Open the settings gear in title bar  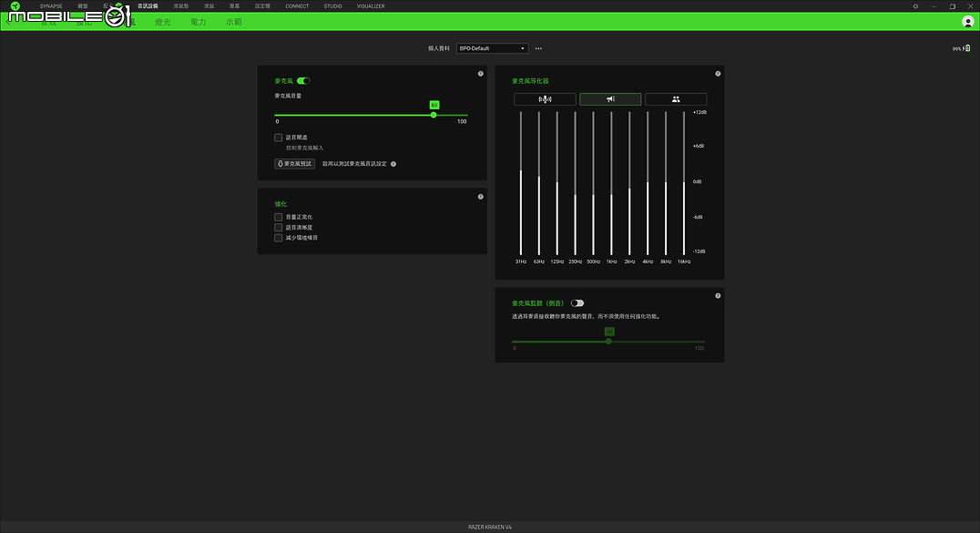point(915,6)
